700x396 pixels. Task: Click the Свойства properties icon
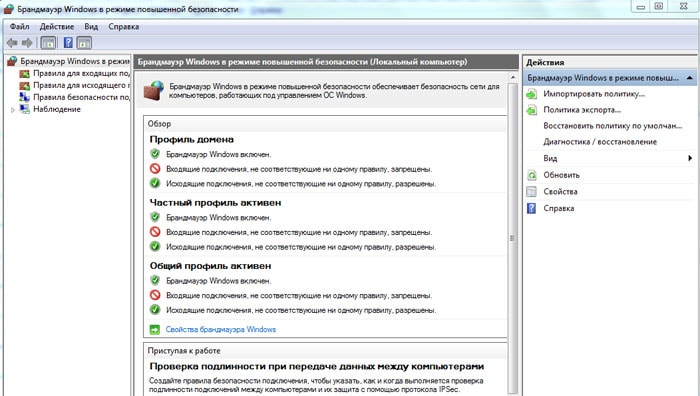531,192
